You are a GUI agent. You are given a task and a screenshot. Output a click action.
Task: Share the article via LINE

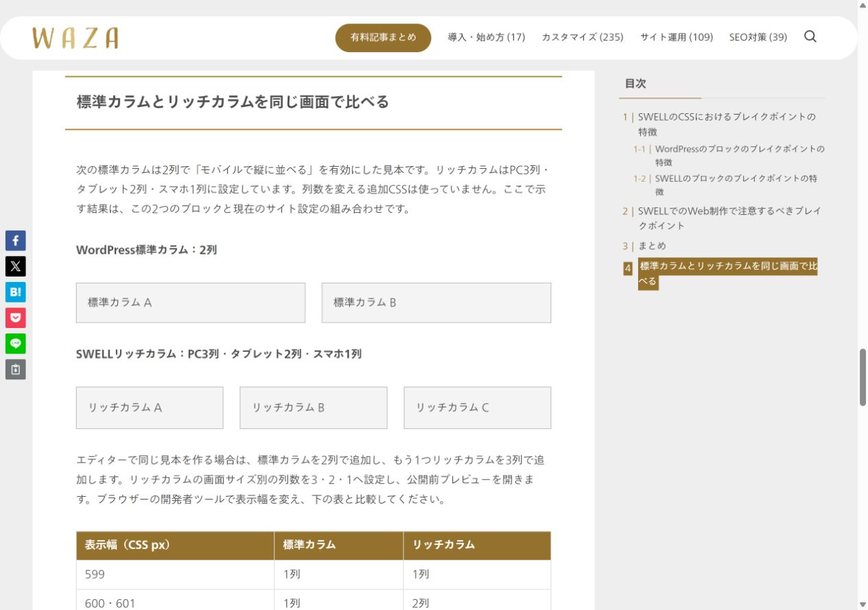point(16,344)
